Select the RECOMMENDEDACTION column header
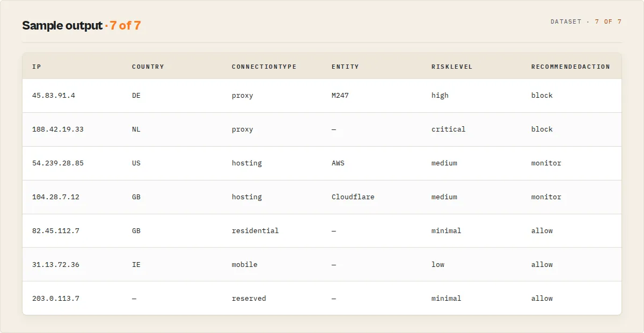The image size is (644, 333). pos(570,67)
